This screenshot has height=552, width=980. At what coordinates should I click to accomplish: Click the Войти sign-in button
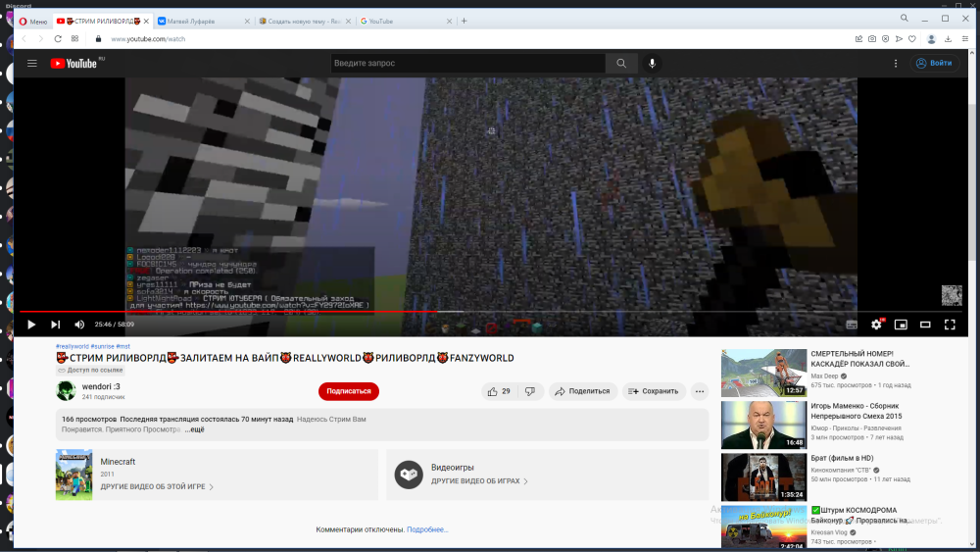click(934, 63)
